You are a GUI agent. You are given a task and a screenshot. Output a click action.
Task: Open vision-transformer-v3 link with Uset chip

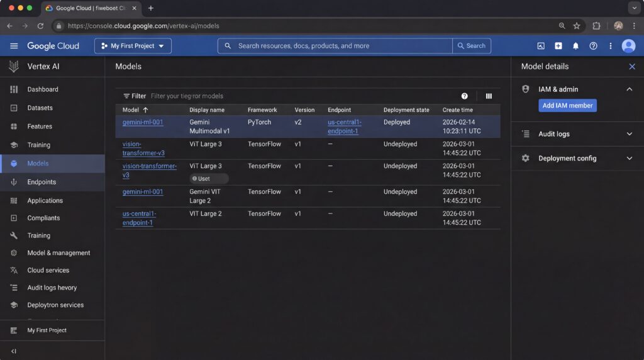point(150,170)
